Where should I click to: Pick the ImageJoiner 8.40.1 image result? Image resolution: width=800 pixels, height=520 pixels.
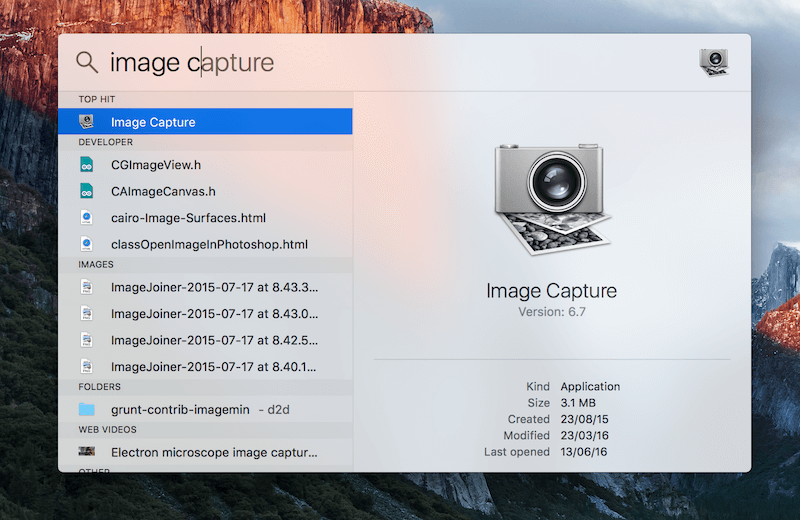(x=215, y=366)
